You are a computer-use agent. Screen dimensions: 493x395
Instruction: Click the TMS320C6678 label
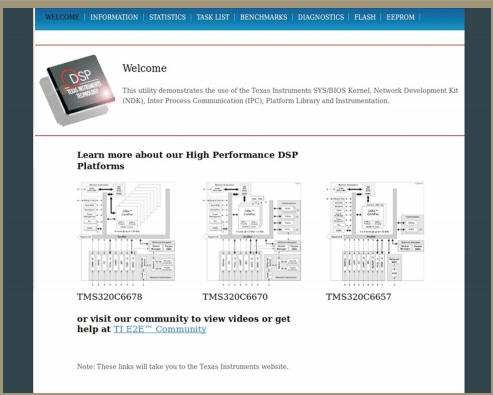(110, 297)
